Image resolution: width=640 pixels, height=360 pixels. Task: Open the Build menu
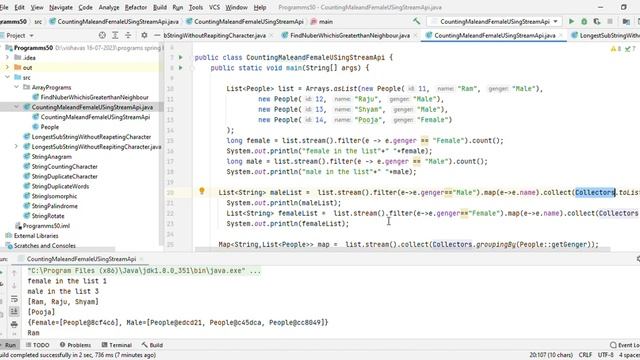pos(160,7)
